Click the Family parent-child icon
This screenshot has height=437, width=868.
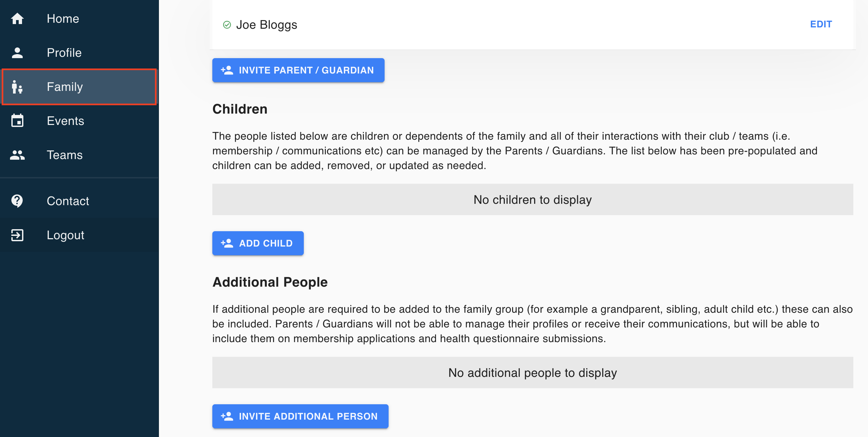pyautogui.click(x=17, y=87)
